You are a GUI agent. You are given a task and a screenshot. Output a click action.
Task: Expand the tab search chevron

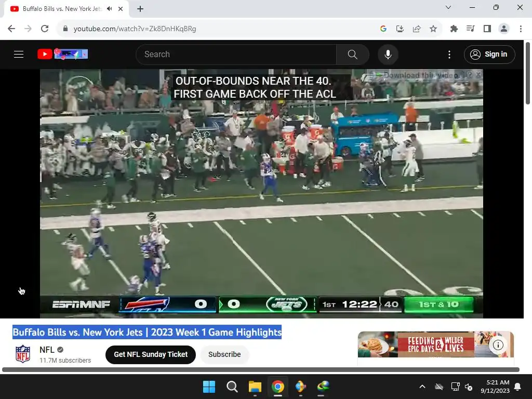(x=448, y=7)
